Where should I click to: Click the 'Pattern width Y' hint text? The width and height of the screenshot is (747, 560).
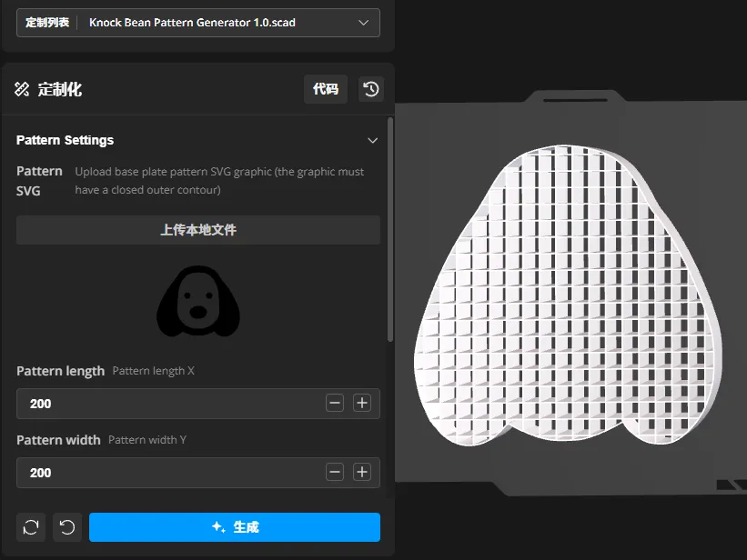pyautogui.click(x=147, y=440)
